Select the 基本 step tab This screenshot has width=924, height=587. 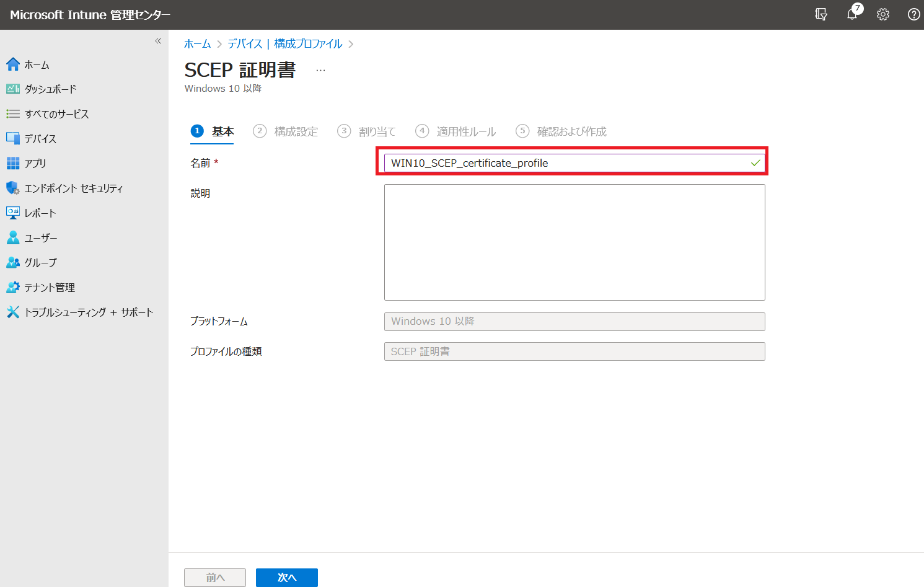point(212,131)
